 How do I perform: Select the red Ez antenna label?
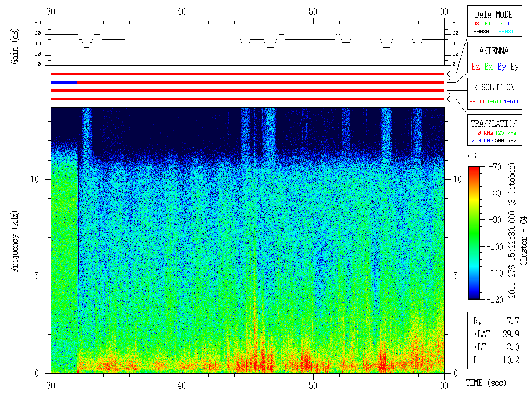coord(475,66)
